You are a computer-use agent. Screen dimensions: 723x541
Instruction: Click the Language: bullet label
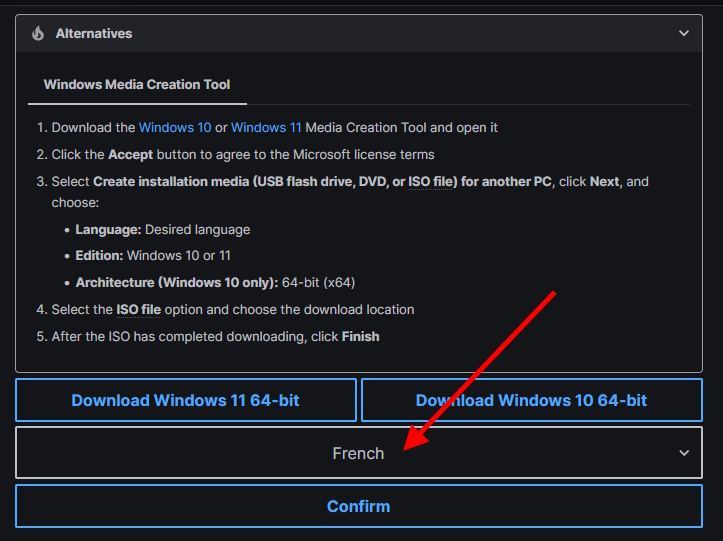(x=108, y=229)
